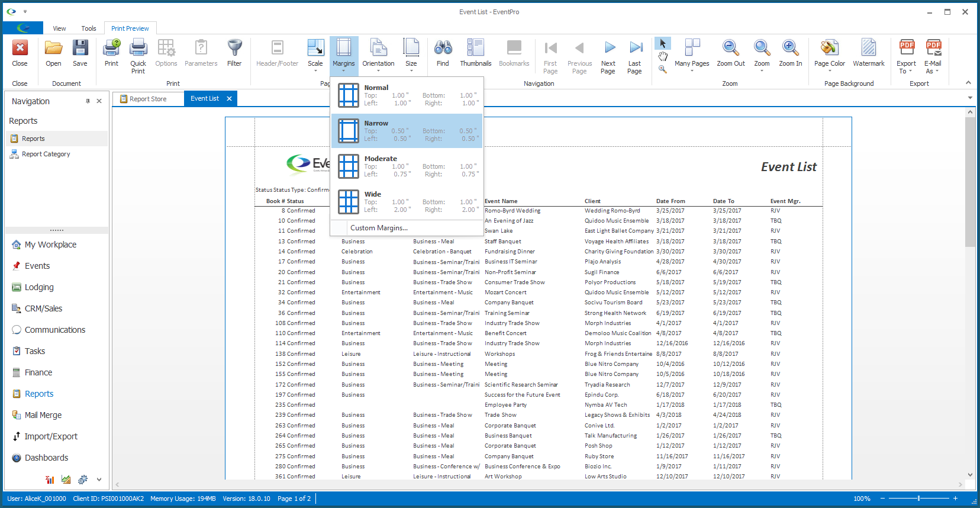Image resolution: width=980 pixels, height=508 pixels.
Task: Collapse the ribbon with the arrow
Action: 968,83
